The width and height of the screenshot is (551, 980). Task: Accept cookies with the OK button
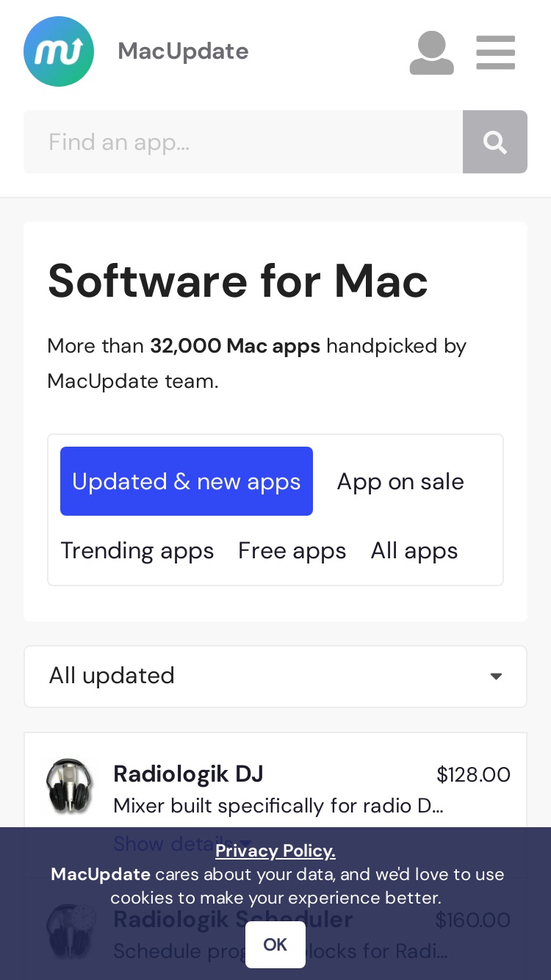tap(275, 945)
